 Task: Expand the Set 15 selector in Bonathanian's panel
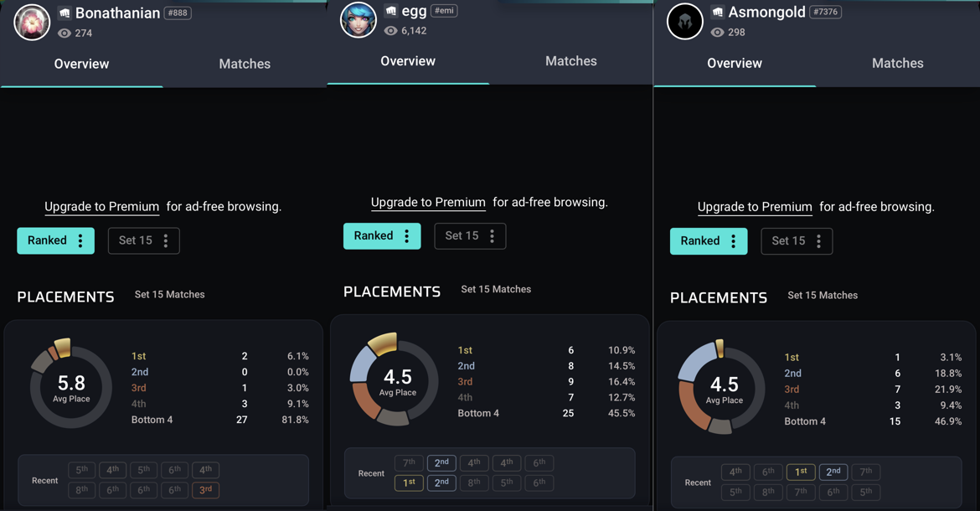(144, 240)
